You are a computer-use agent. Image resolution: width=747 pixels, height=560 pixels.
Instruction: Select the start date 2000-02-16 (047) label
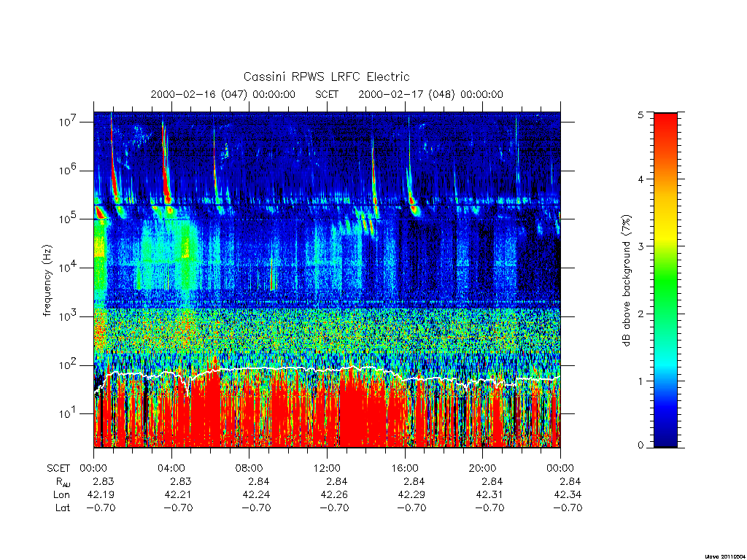223,94
